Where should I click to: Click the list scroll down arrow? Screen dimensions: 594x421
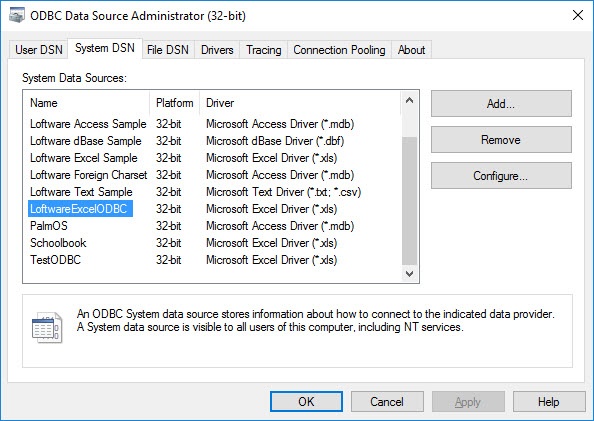point(409,274)
